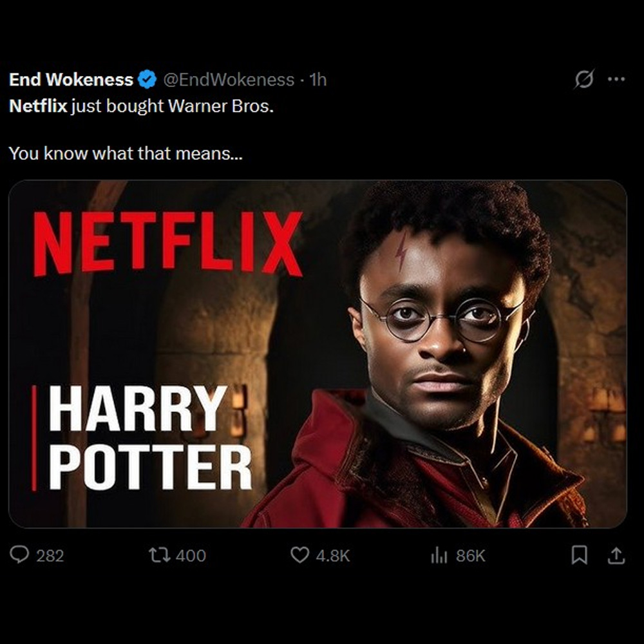644x644 pixels.
Task: Open the End Wokeness profile name
Action: click(71, 80)
